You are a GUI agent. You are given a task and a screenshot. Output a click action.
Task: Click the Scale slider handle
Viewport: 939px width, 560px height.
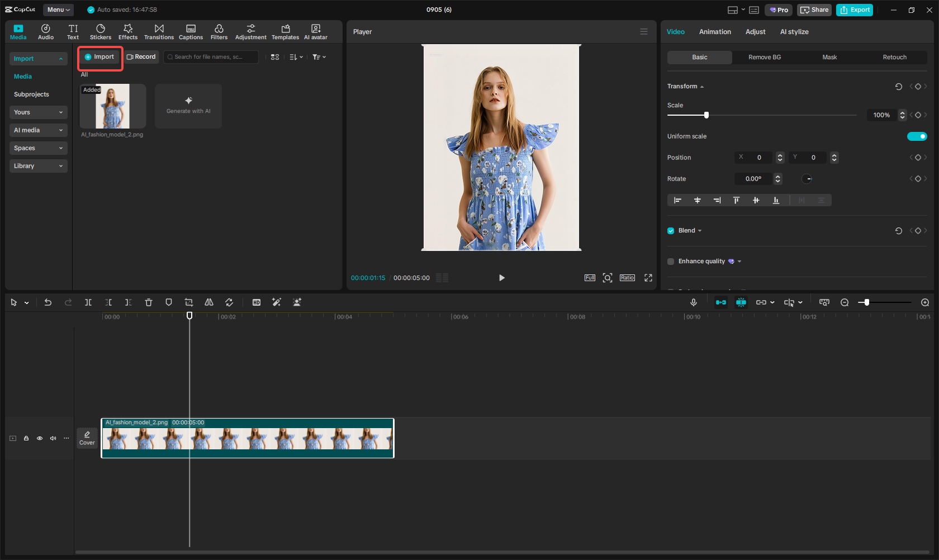pyautogui.click(x=706, y=115)
